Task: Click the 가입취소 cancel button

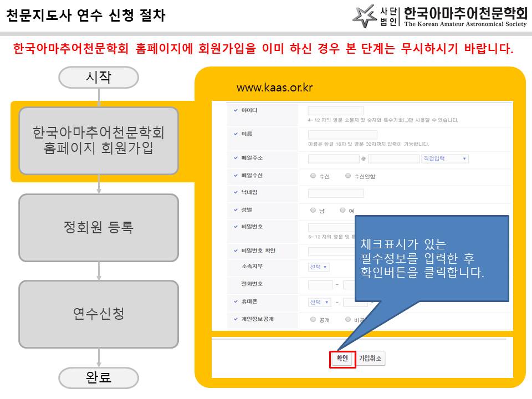Action: [x=369, y=357]
